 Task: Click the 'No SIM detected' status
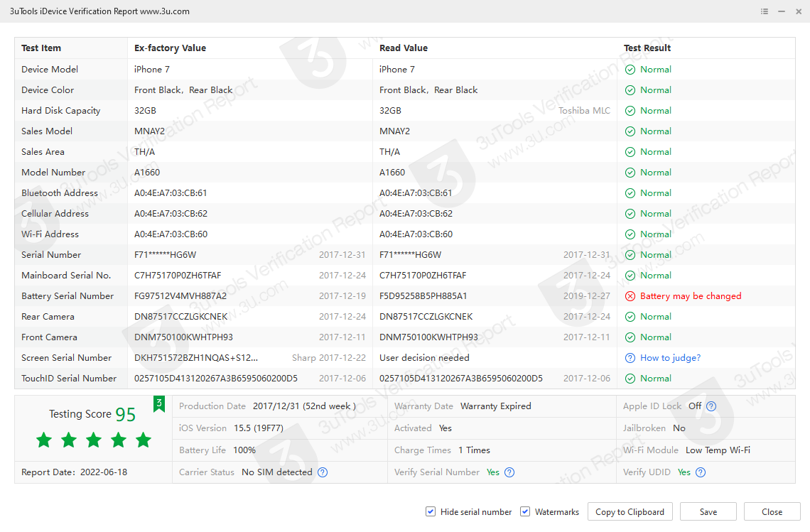point(277,472)
